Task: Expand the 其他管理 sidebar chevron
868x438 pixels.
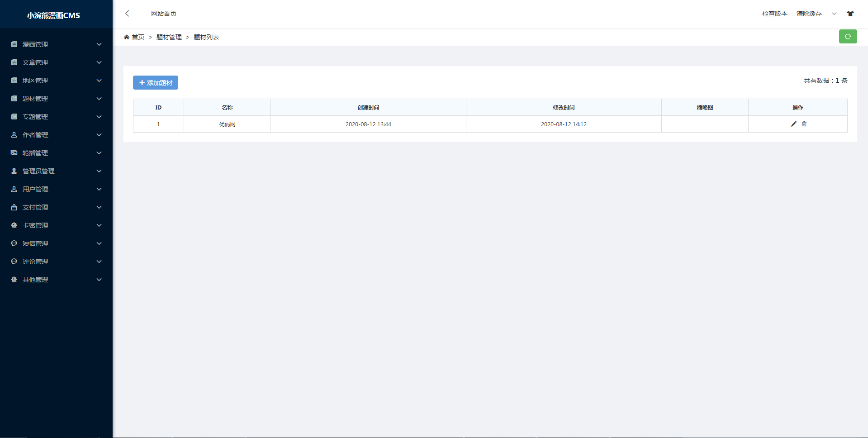Action: point(99,280)
